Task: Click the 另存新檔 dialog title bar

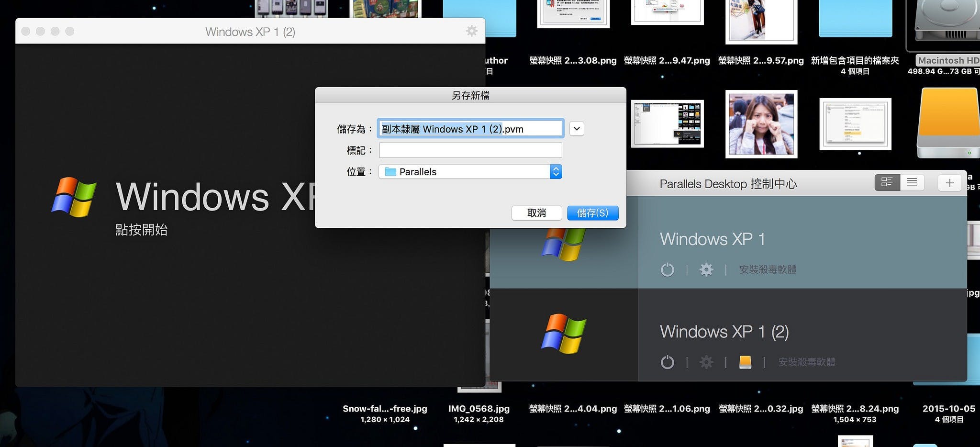Action: [x=470, y=95]
